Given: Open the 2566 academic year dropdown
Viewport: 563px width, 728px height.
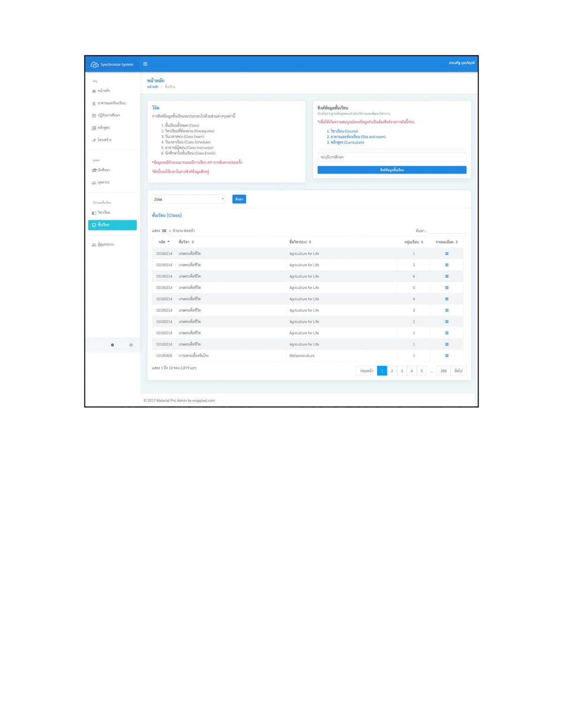Looking at the screenshot, I should point(189,199).
